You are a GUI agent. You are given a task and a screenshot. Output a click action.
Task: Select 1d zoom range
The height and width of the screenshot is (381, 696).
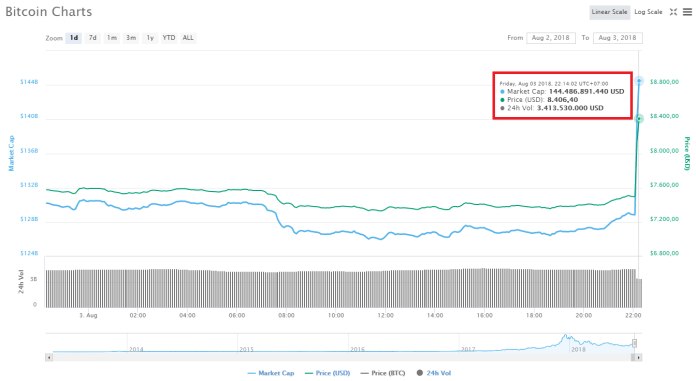[x=74, y=38]
